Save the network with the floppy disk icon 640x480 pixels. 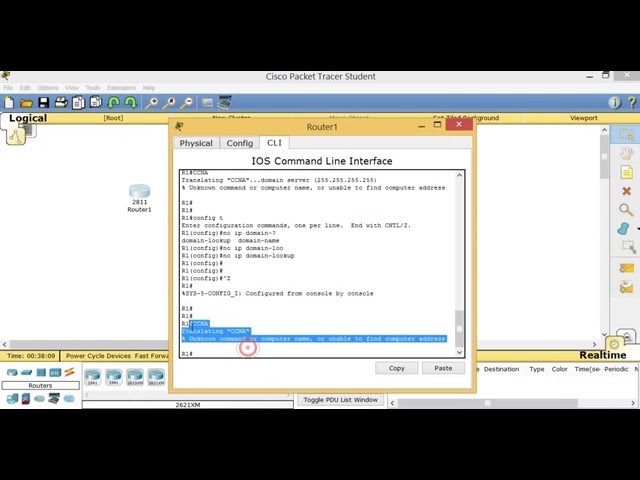coord(43,102)
